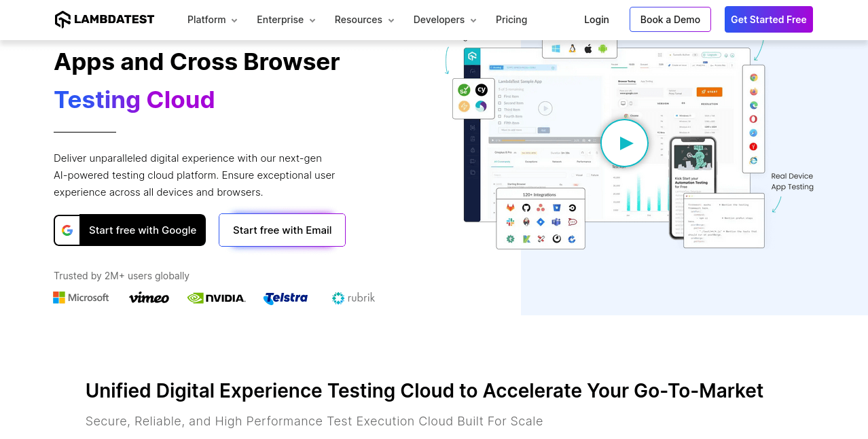Click the Jira integration icon
The image size is (868, 439).
click(x=541, y=222)
